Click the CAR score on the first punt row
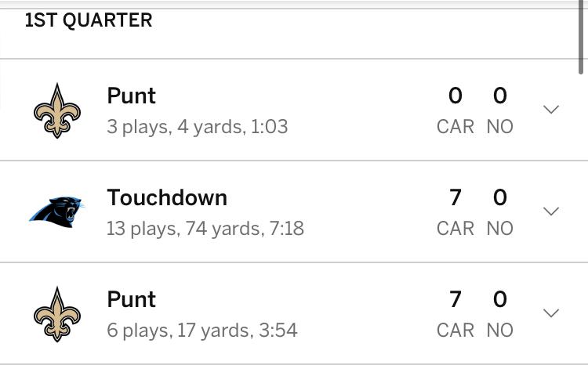Screen dimensions: 588x365 coord(456,96)
